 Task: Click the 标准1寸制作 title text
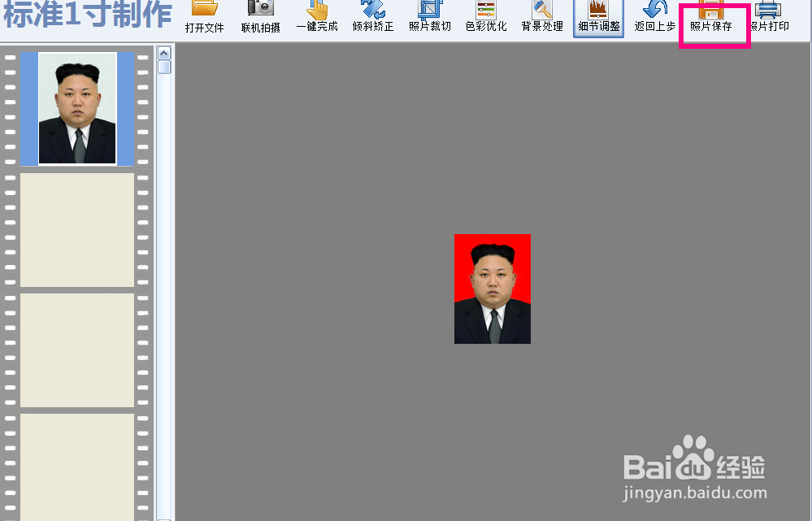(x=84, y=15)
